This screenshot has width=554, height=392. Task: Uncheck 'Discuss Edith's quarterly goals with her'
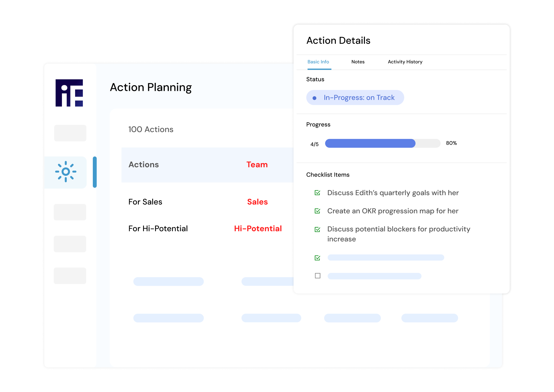click(317, 193)
